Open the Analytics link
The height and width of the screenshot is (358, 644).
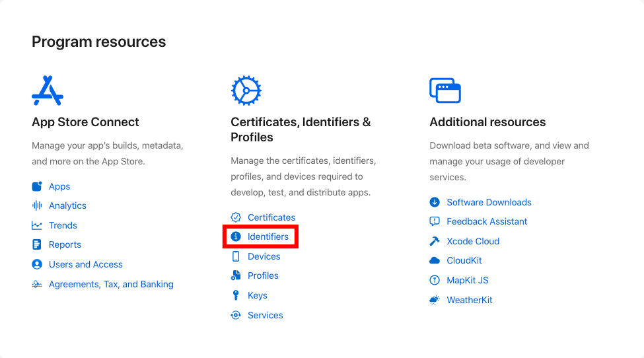click(68, 205)
